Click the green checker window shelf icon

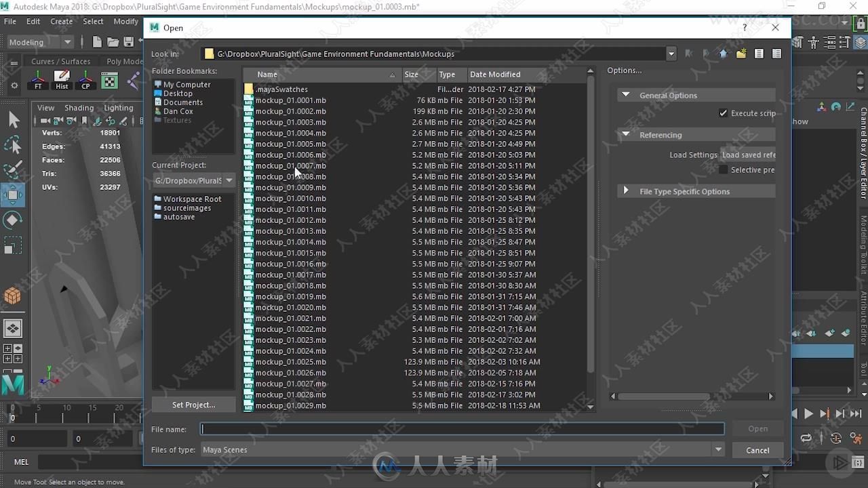pos(109,81)
